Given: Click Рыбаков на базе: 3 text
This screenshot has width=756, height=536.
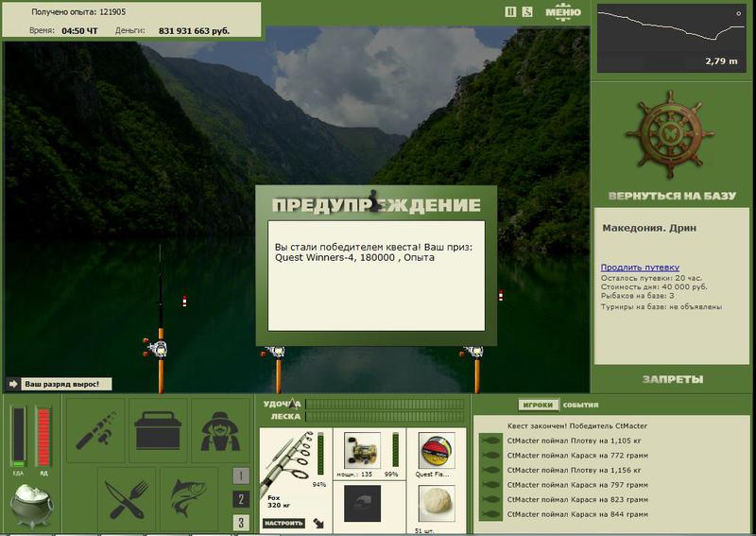Looking at the screenshot, I should [x=637, y=295].
